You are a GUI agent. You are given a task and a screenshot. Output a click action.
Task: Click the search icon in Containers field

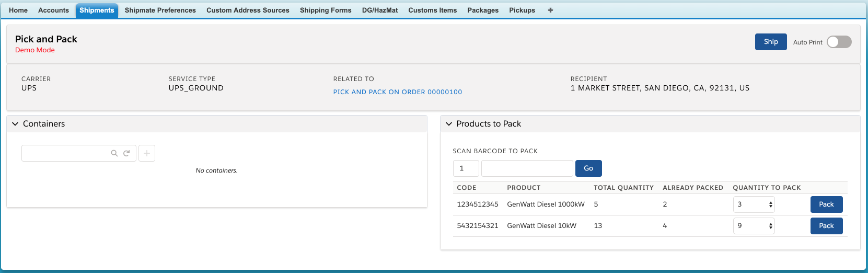114,153
